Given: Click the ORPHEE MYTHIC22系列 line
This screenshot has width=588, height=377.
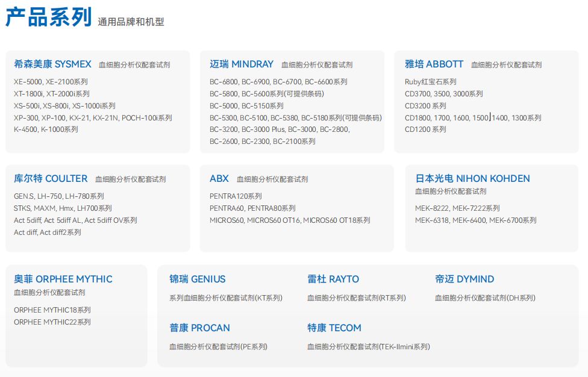Looking at the screenshot, I should pos(52,322).
